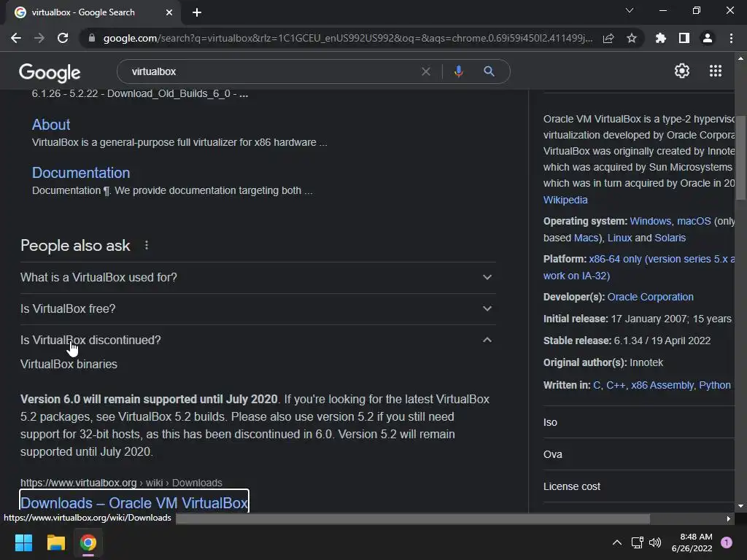The height and width of the screenshot is (560, 747).
Task: Collapse 'Is VirtualBox discontinued?' question
Action: (x=258, y=341)
